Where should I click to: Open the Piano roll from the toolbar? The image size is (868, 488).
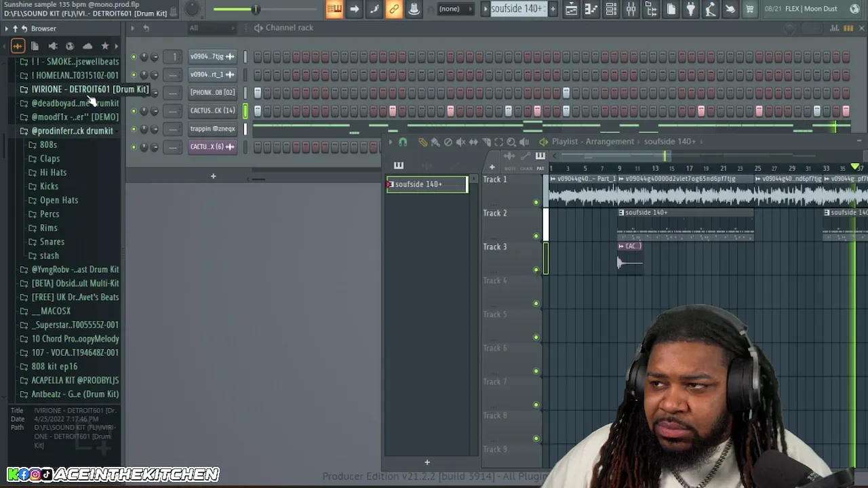(x=591, y=9)
